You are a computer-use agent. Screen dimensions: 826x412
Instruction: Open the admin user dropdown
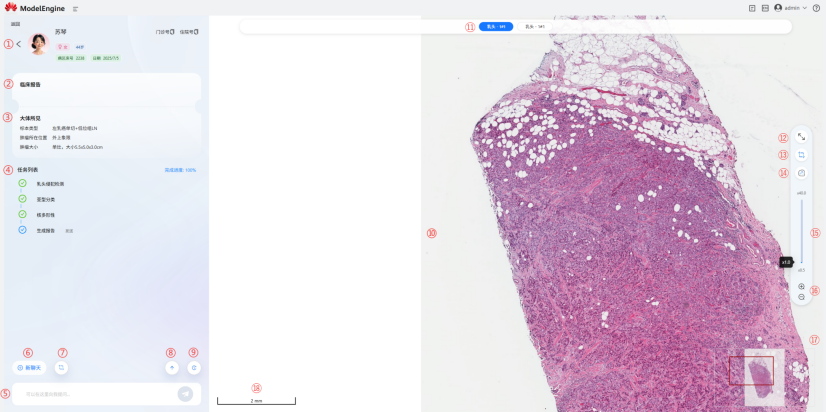pyautogui.click(x=790, y=8)
